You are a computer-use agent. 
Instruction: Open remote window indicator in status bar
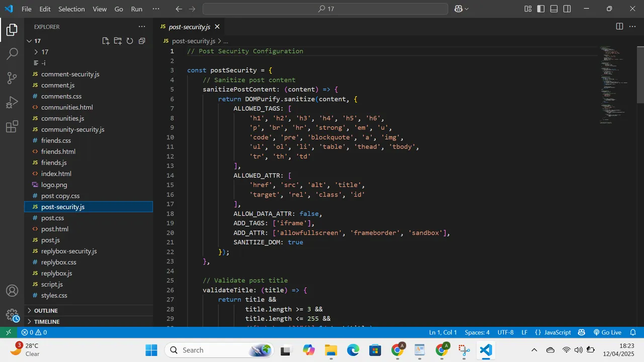coord(8,332)
